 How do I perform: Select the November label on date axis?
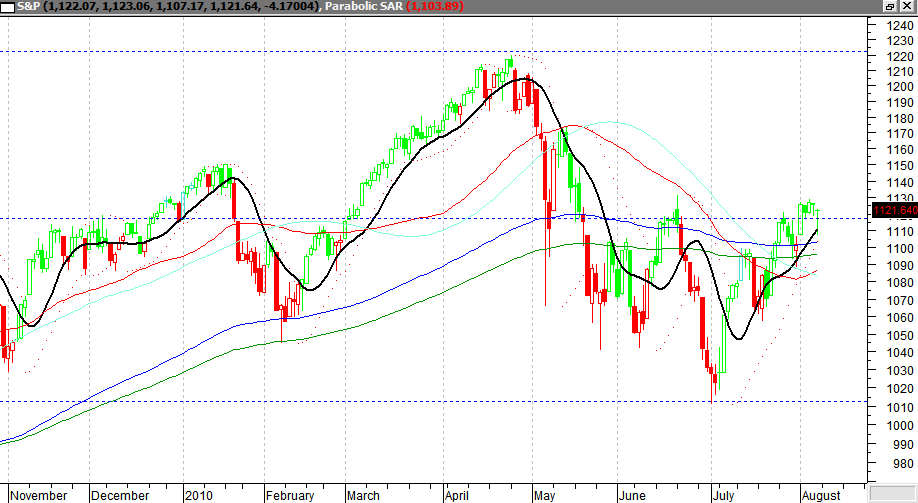(x=39, y=495)
